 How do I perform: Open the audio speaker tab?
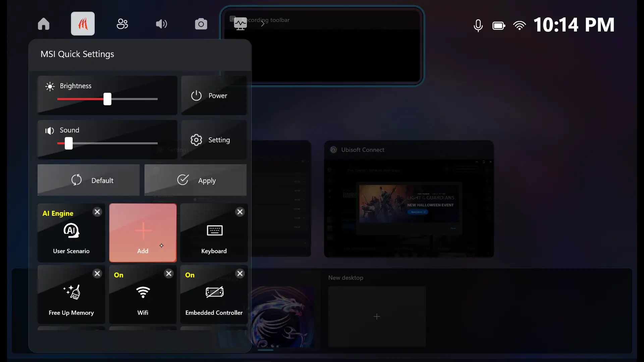(x=161, y=24)
